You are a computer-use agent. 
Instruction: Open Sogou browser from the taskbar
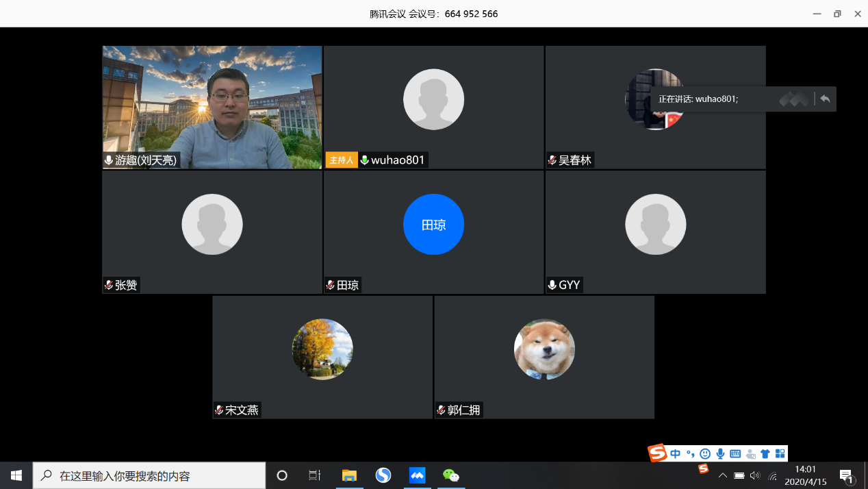[383, 475]
